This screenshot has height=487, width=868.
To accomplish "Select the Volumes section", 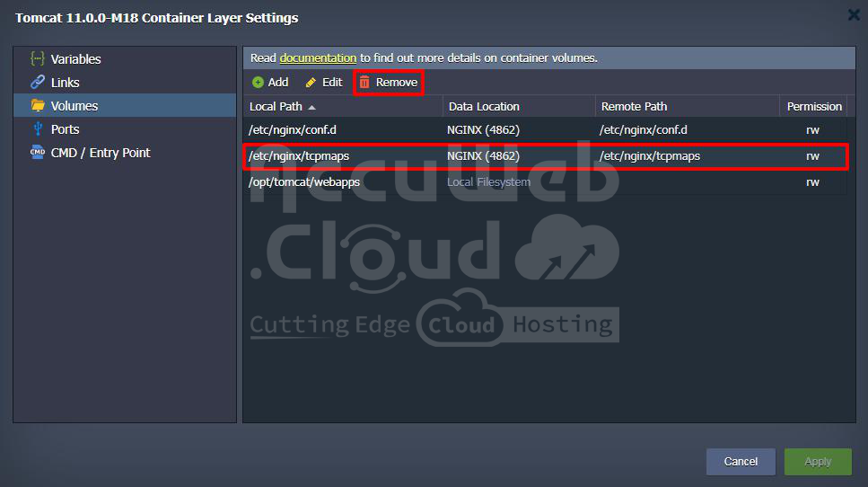I will coord(125,105).
